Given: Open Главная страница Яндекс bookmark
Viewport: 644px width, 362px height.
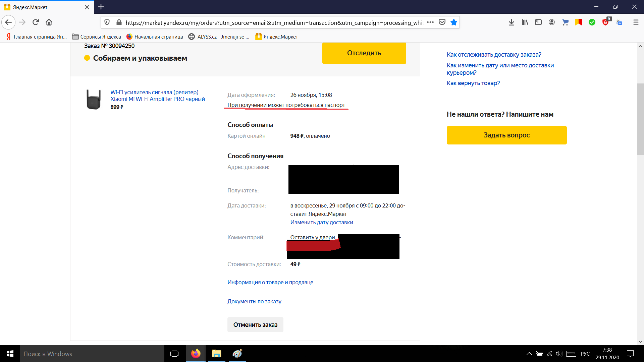Looking at the screenshot, I should [36, 37].
